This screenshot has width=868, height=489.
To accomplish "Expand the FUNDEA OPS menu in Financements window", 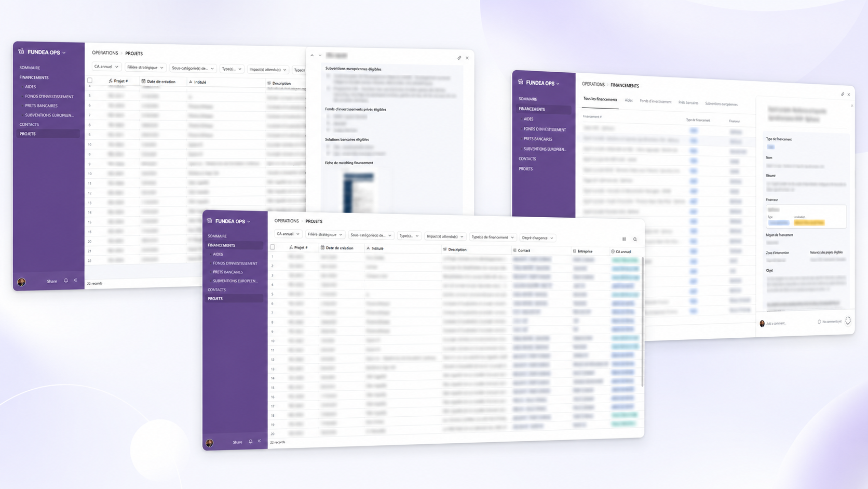I will pos(542,83).
